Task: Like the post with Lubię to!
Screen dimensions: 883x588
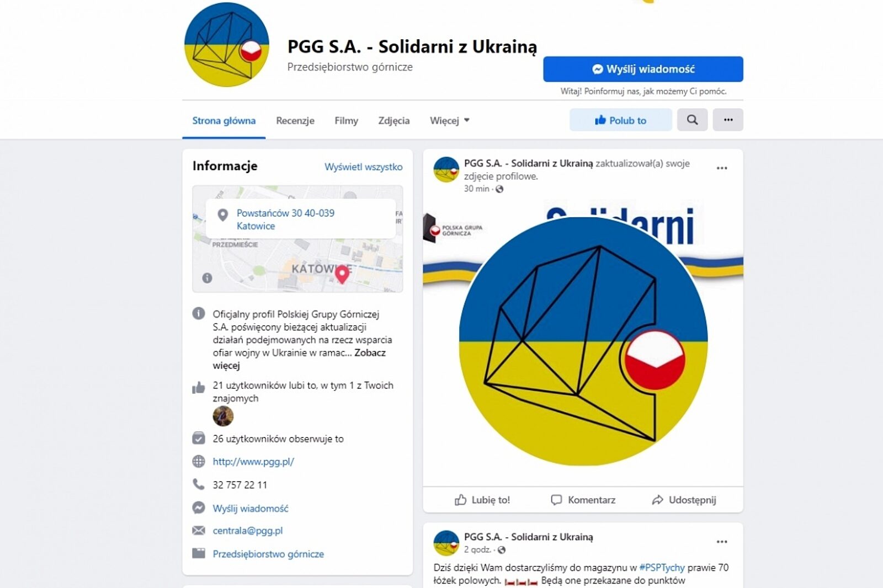Action: point(482,500)
